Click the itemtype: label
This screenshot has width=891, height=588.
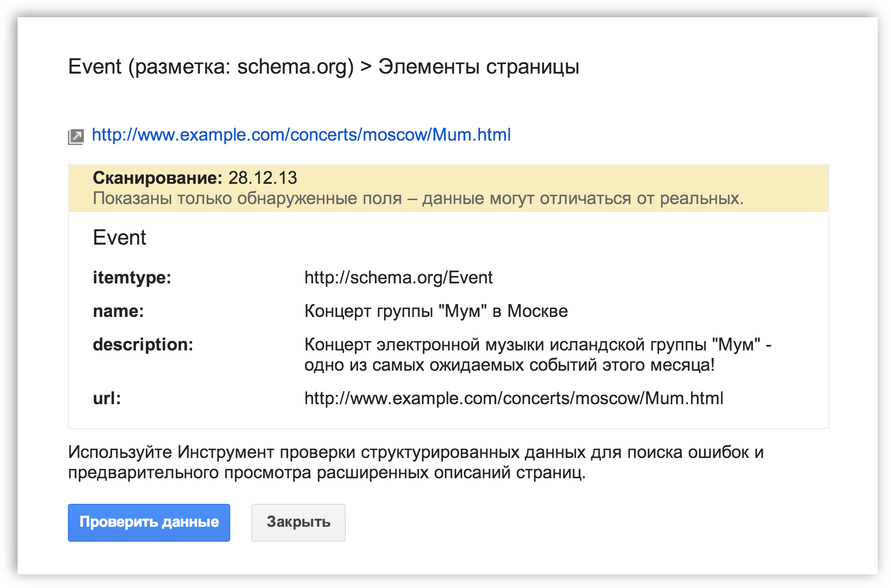point(132,278)
